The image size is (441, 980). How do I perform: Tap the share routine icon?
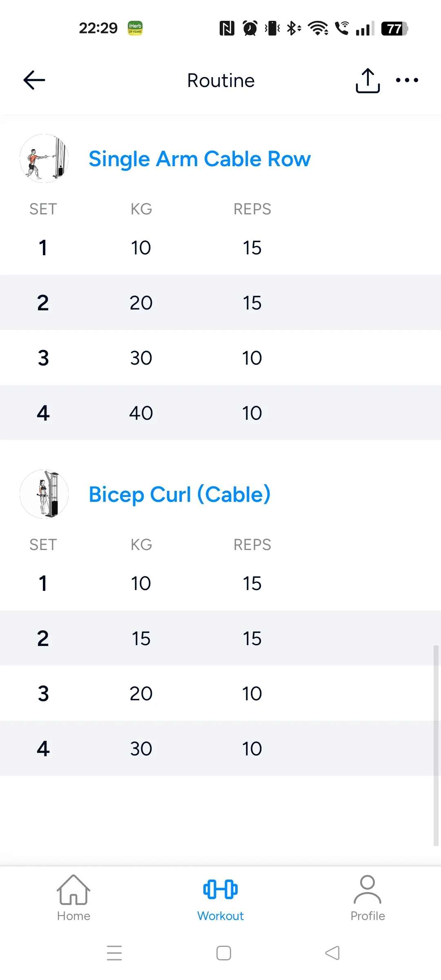[368, 80]
